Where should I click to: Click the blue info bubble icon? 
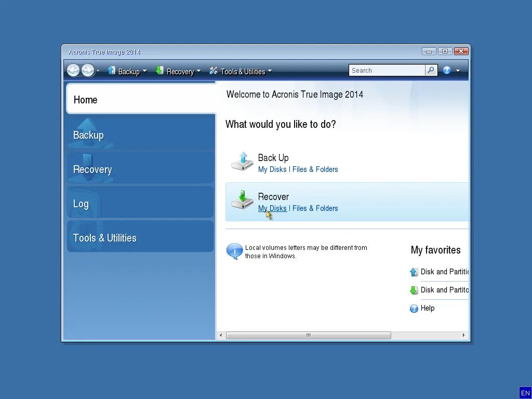234,251
